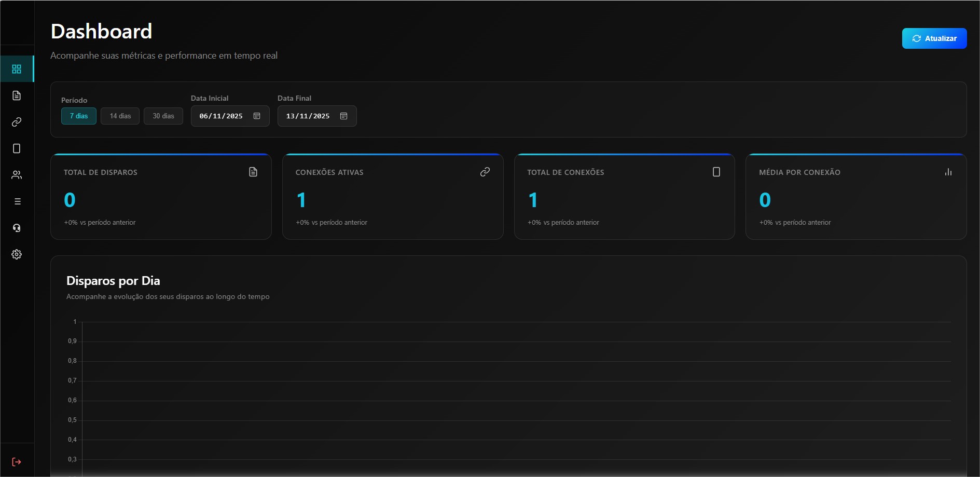Open the settings gear icon in sidebar
The height and width of the screenshot is (477, 980).
(x=17, y=254)
